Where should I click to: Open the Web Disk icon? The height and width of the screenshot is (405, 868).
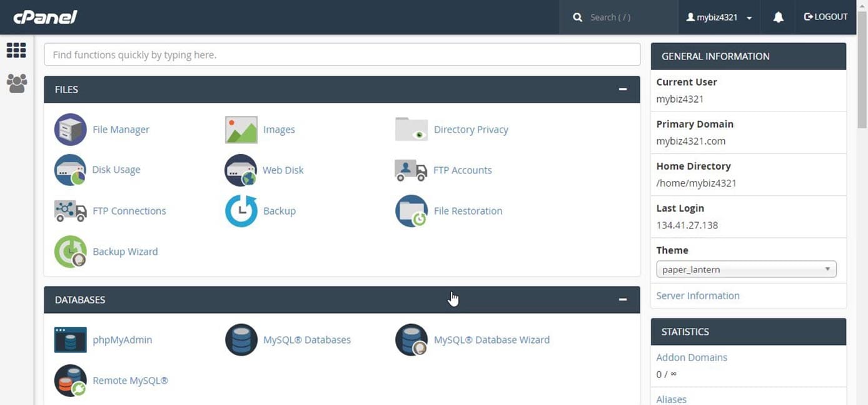tap(241, 170)
